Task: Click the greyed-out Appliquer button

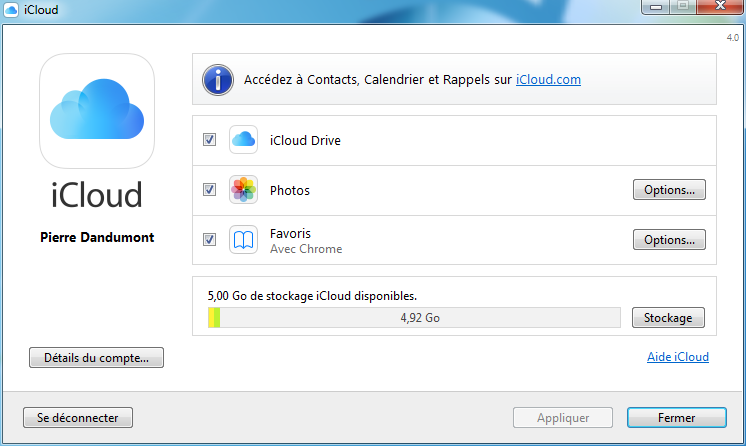Action: (563, 417)
